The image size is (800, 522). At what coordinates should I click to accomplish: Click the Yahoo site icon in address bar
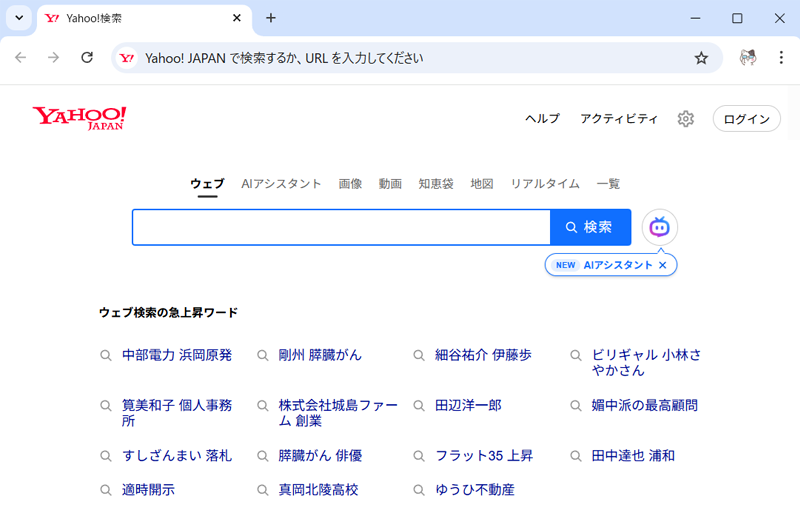coord(127,58)
